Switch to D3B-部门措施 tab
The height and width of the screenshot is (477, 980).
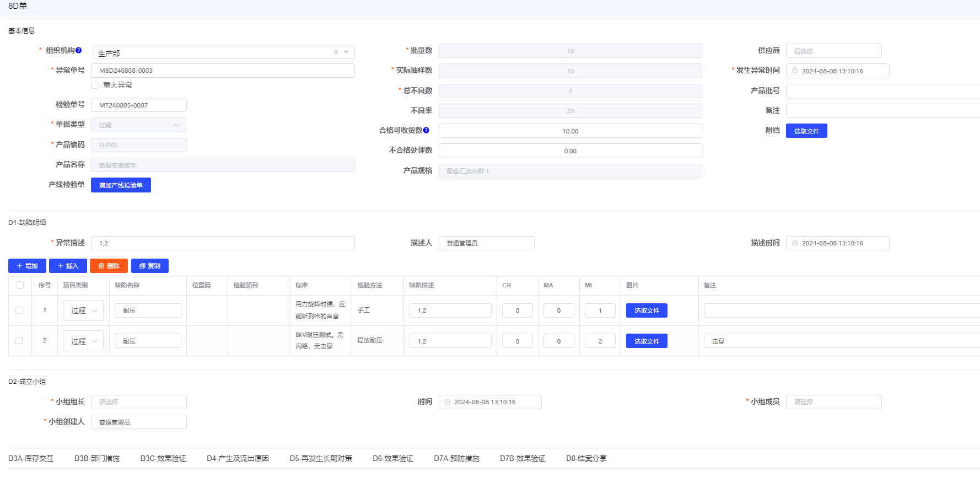(97, 458)
